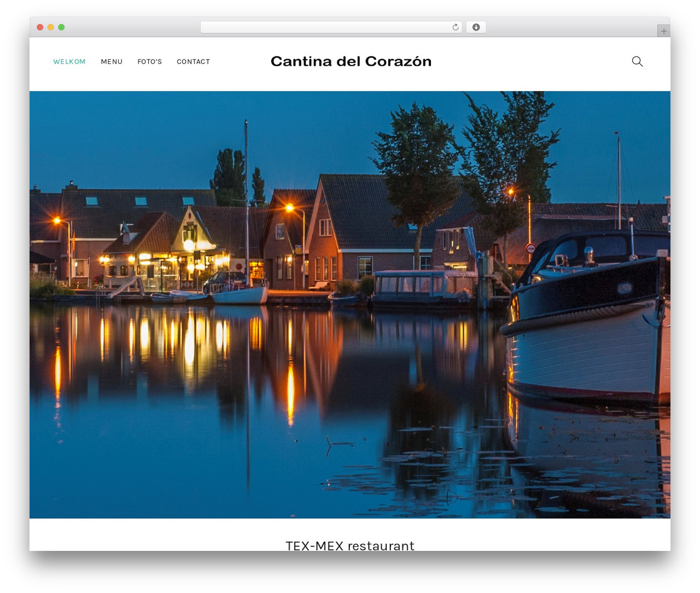
Task: Maximize the window with green button
Action: coord(61,27)
